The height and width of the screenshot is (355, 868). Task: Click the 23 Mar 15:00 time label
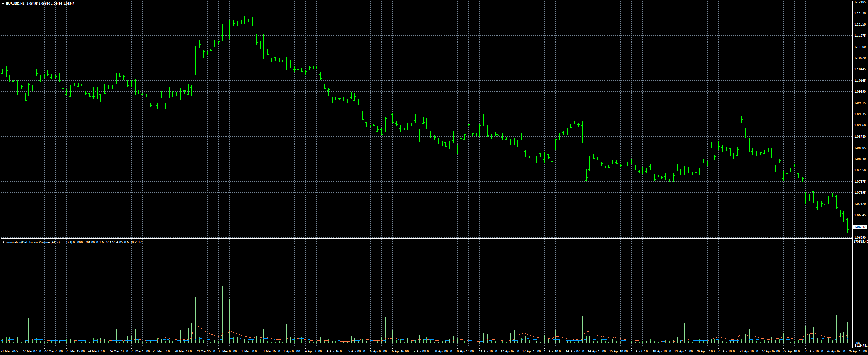click(x=75, y=351)
